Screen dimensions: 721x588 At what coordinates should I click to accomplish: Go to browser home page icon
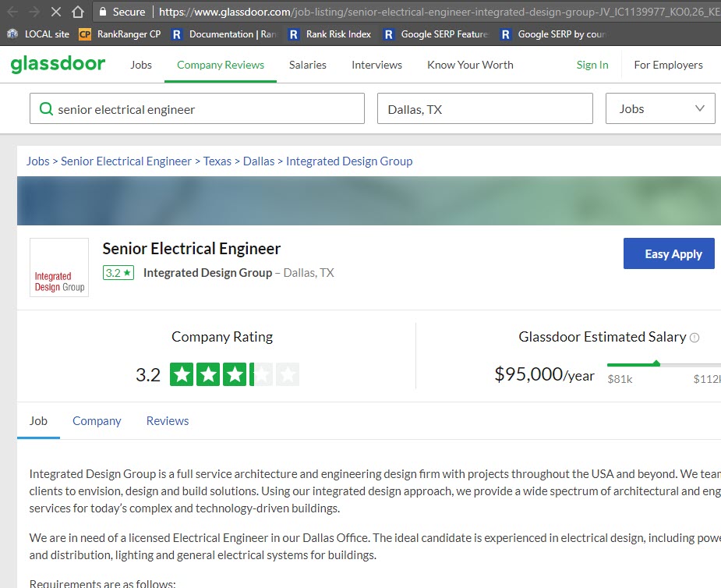pyautogui.click(x=78, y=12)
